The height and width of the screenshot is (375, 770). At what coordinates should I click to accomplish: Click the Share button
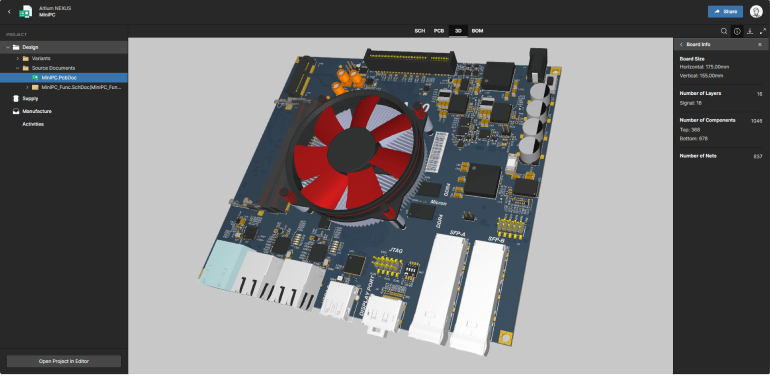pyautogui.click(x=725, y=12)
